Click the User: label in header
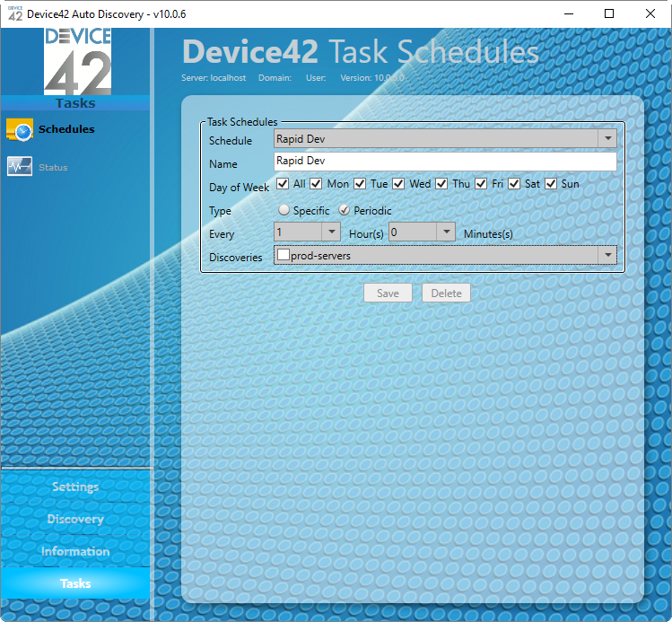The height and width of the screenshot is (622, 672). [x=316, y=78]
